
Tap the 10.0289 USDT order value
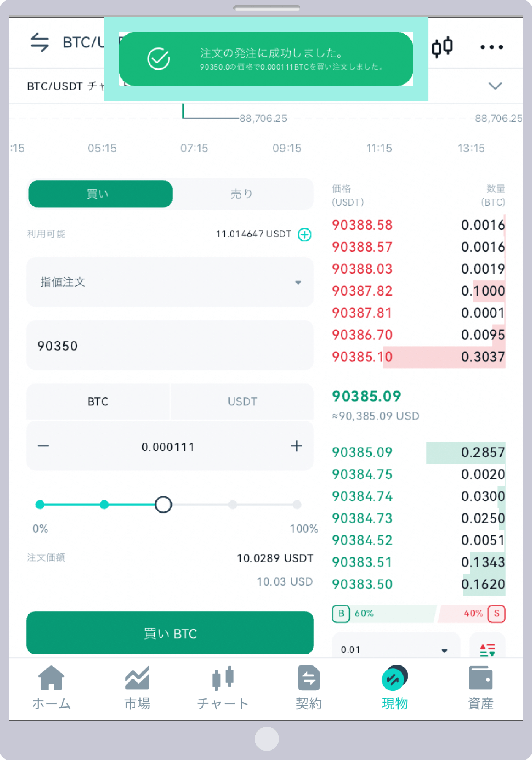pos(275,558)
